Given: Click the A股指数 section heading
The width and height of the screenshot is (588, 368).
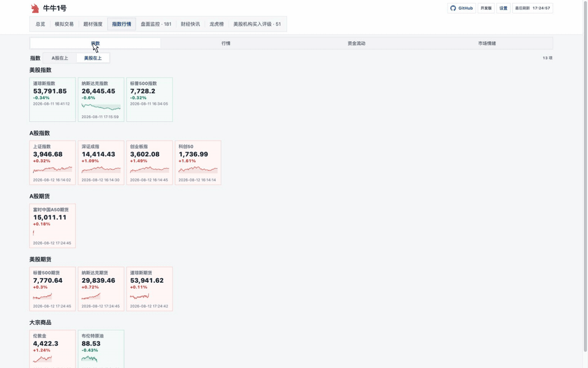Looking at the screenshot, I should (40, 133).
